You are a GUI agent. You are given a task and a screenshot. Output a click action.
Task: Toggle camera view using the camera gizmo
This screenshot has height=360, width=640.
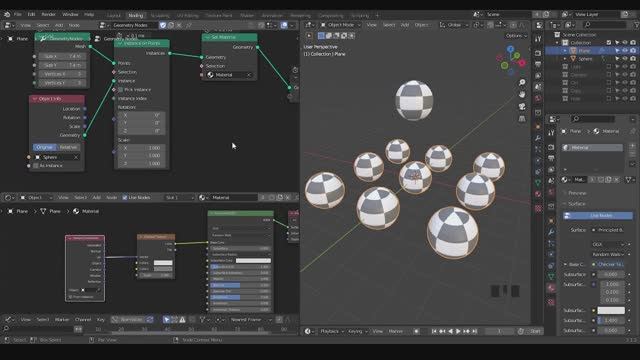tap(522, 107)
